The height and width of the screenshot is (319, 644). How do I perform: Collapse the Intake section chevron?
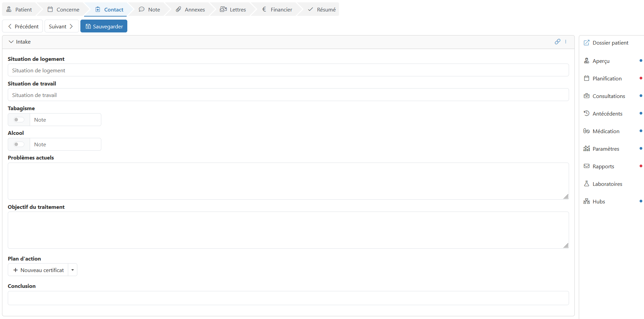11,42
